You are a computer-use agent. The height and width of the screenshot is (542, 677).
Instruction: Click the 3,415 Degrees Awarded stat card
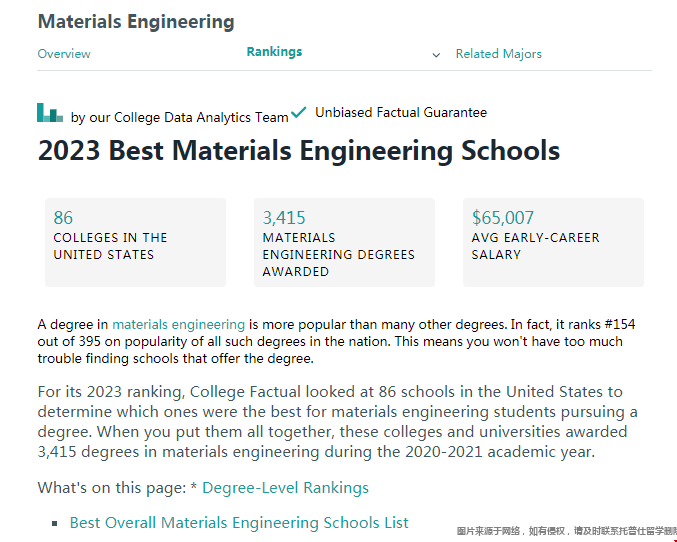click(343, 242)
